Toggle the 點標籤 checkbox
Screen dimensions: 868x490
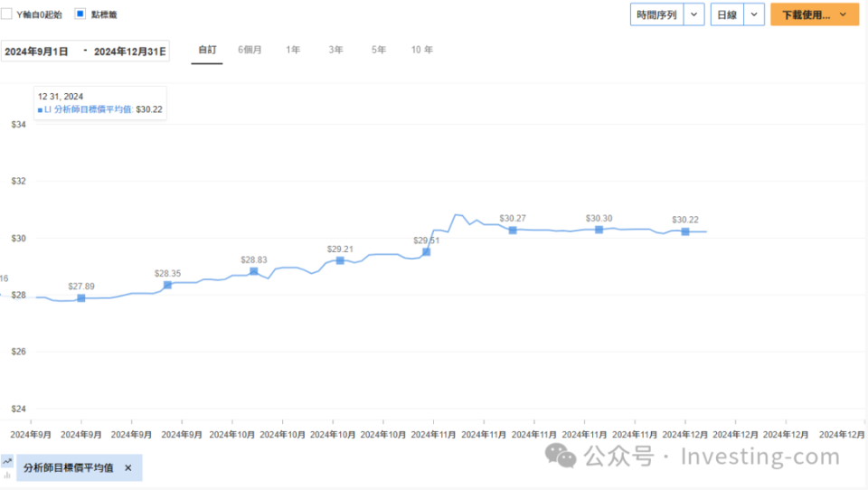pos(80,14)
